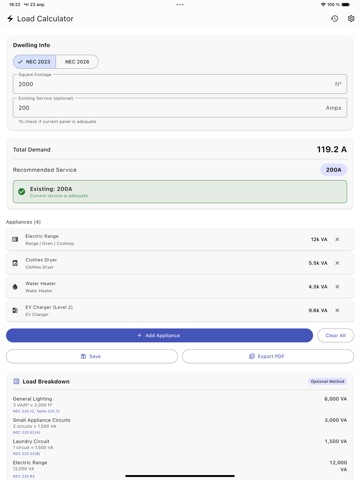The height and width of the screenshot is (480, 360).
Task: Clear all appliances
Action: point(335,335)
